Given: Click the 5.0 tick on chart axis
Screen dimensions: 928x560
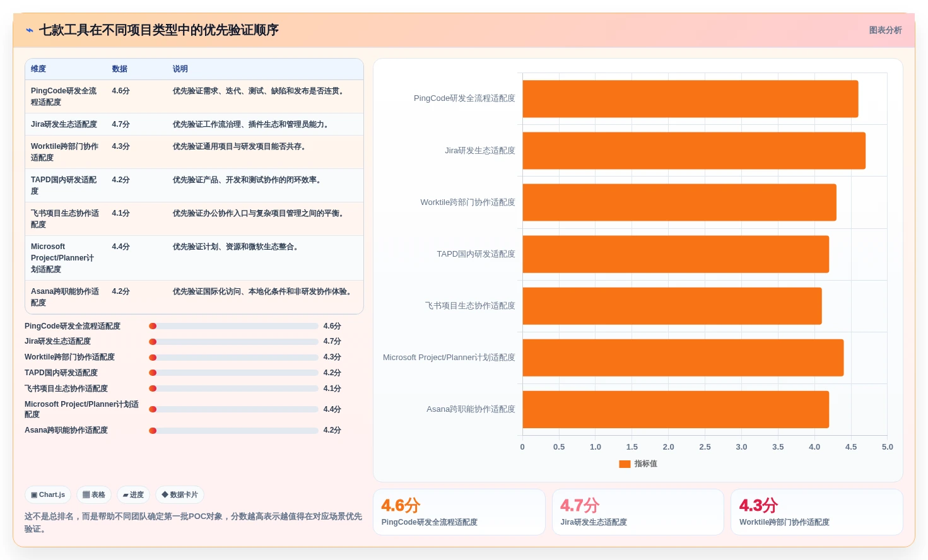Looking at the screenshot, I should 888,447.
